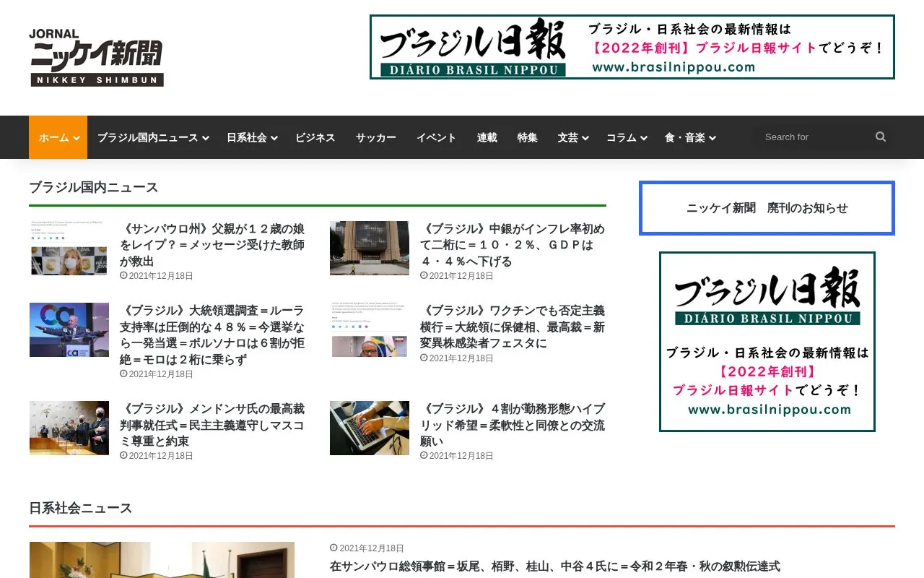Expand the コラム dropdown chevron
Viewport: 924px width, 578px height.
pos(644,138)
